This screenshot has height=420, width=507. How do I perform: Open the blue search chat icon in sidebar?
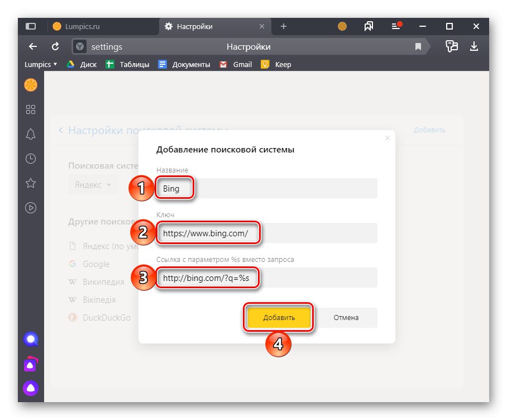pyautogui.click(x=31, y=339)
